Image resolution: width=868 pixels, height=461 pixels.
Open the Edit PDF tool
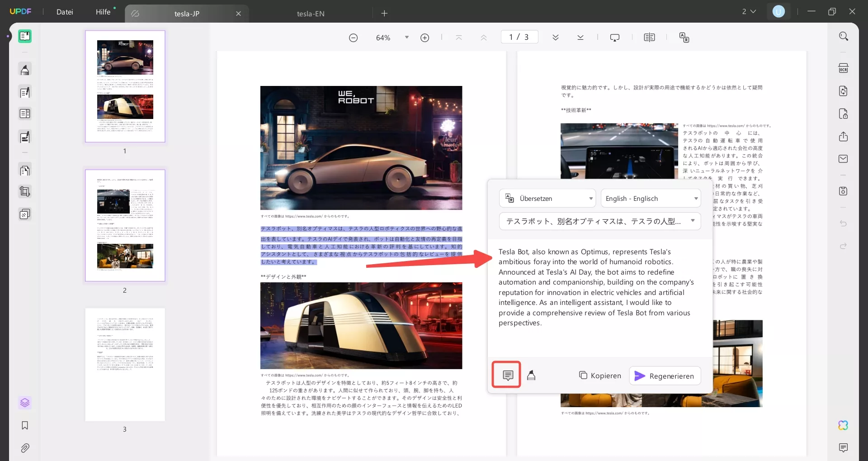25,92
